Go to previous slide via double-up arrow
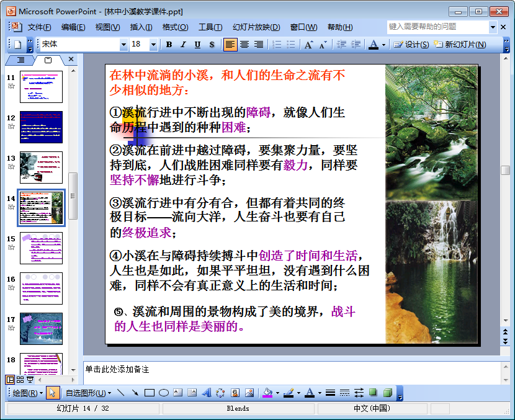 click(506, 332)
